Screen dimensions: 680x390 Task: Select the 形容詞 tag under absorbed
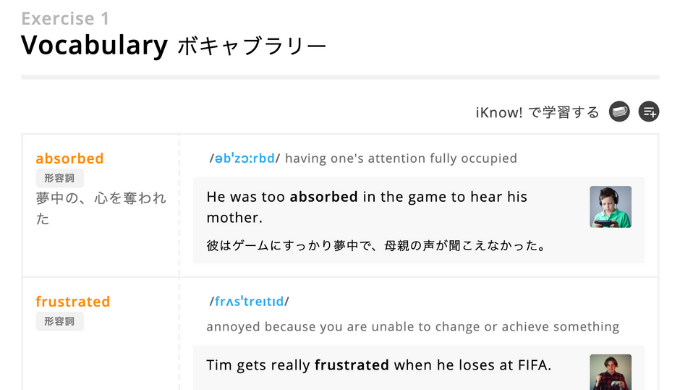(59, 178)
